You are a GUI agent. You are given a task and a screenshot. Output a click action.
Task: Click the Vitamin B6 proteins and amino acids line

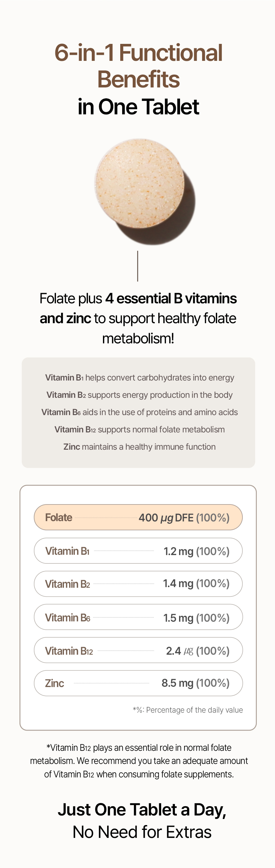pos(139,412)
